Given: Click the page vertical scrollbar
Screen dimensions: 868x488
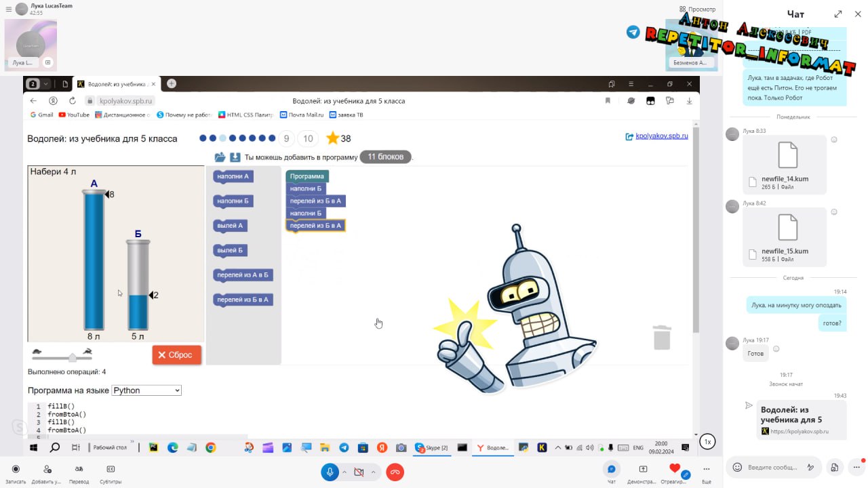Looking at the screenshot, I should [696, 230].
